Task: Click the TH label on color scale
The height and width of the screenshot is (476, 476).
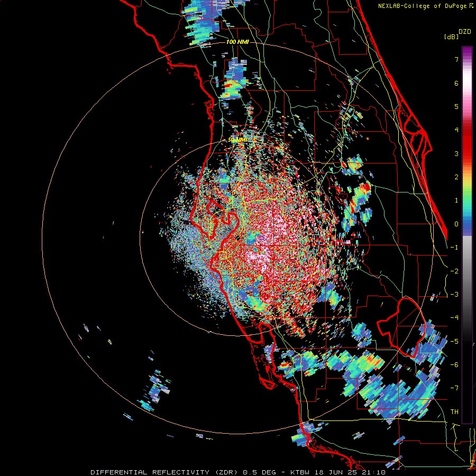Action: tap(454, 412)
